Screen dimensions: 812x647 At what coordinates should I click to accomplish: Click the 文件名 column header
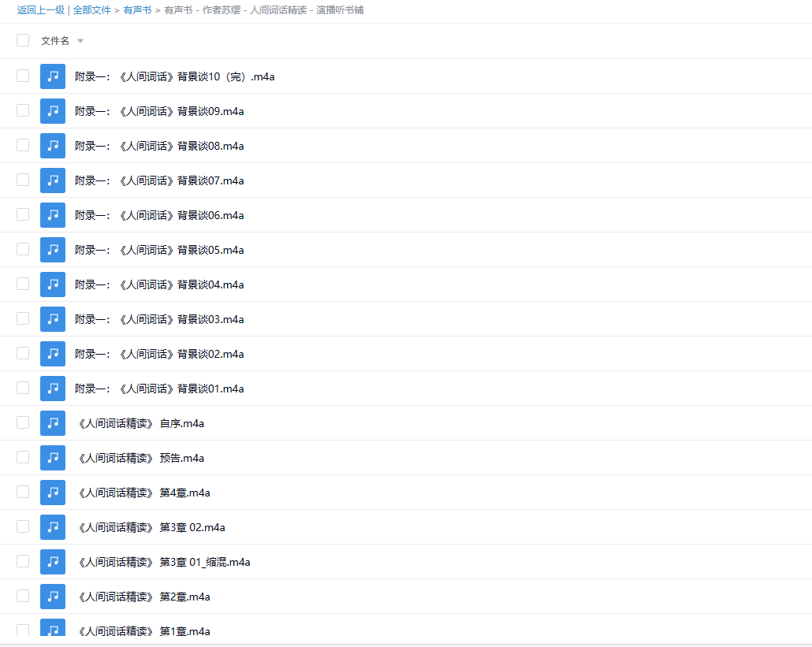55,40
